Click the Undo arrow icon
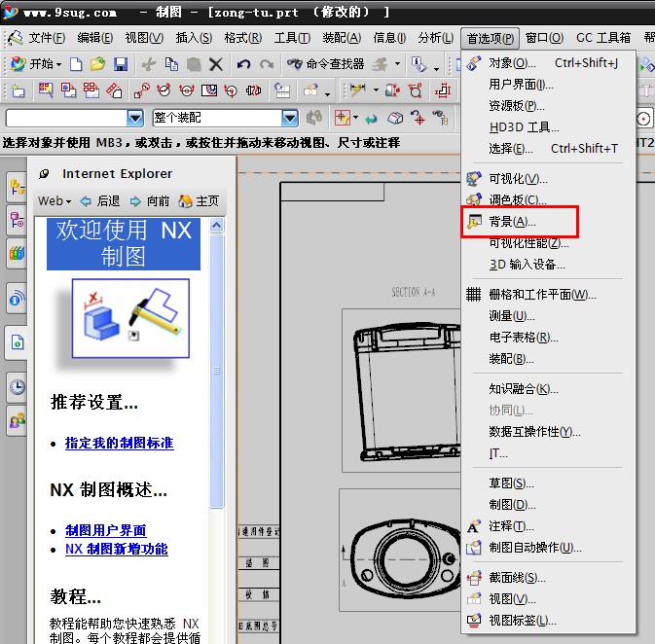Viewport: 655px width, 644px height. (244, 64)
